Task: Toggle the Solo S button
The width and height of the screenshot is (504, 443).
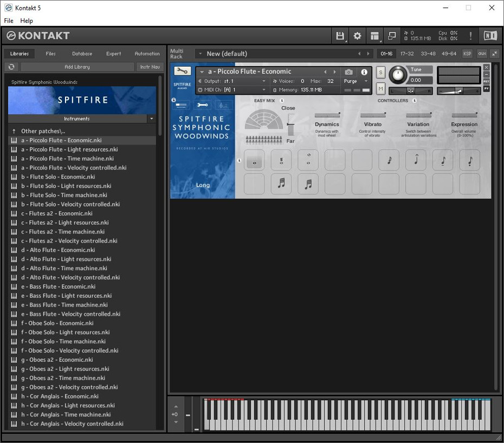Action: tap(380, 72)
